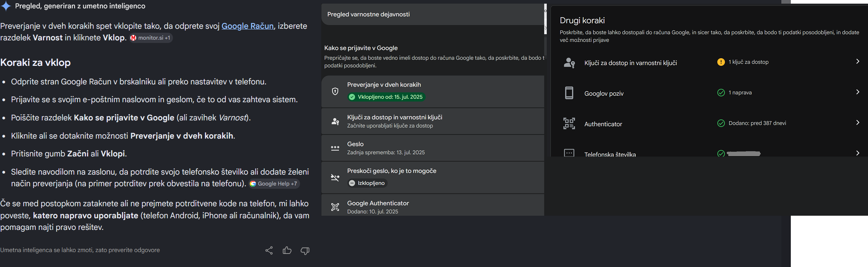
Task: Click the green check in the Vklopljeno od badge
Action: 352,97
